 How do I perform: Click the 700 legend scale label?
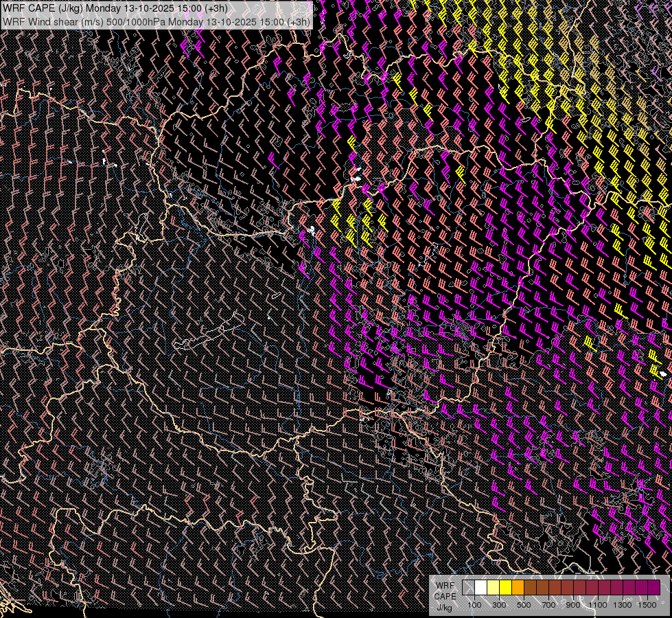[548, 605]
